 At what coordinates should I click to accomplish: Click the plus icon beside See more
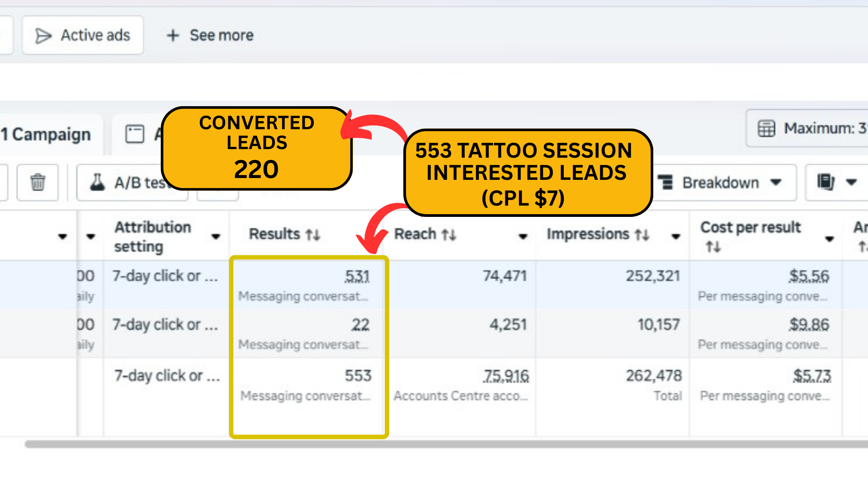pyautogui.click(x=173, y=35)
